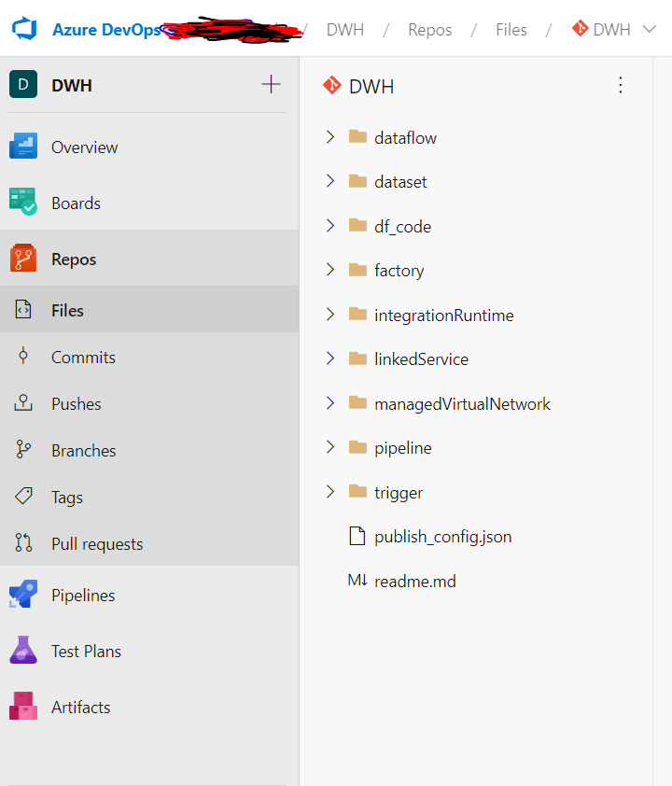Expand the trigger folder
672x786 pixels.
(x=330, y=492)
